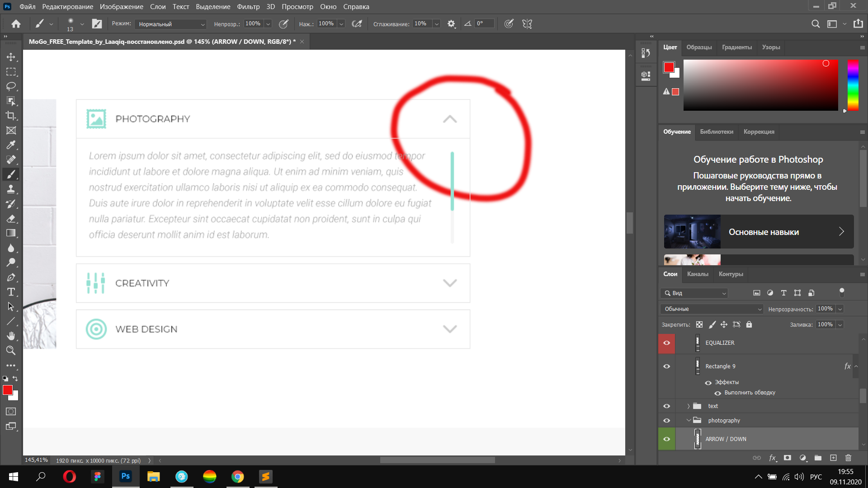868x488 pixels.
Task: Hide the EQUALIZER layer
Action: coord(666,343)
